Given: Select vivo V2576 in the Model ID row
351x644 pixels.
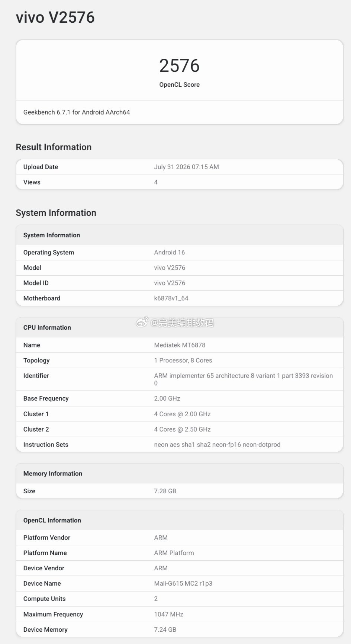Looking at the screenshot, I should click(170, 283).
